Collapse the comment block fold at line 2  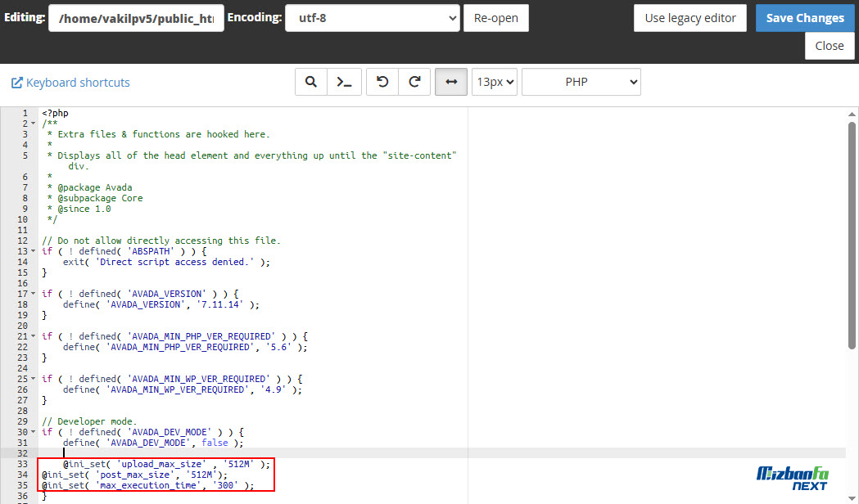pyautogui.click(x=33, y=124)
